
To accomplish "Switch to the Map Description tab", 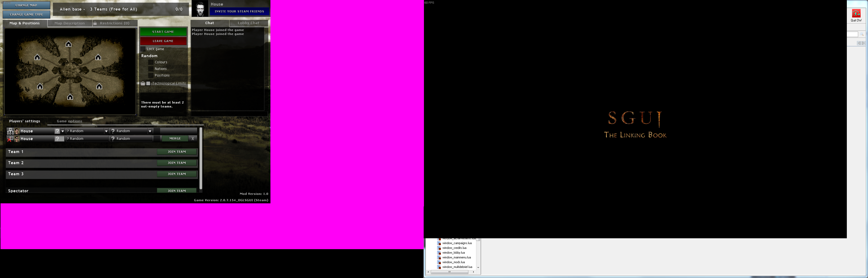I will [x=70, y=23].
